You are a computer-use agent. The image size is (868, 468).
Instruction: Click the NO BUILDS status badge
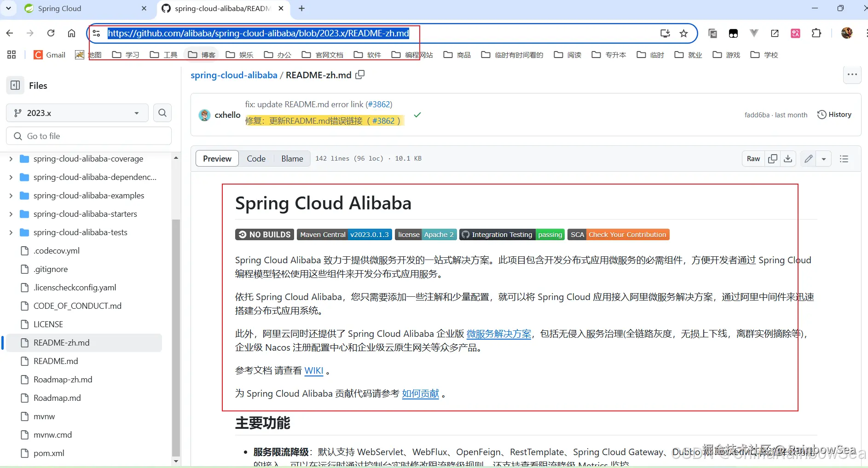[265, 235]
